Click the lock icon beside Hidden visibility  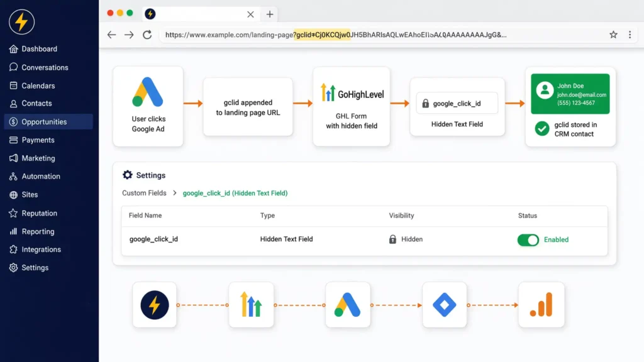click(x=392, y=239)
